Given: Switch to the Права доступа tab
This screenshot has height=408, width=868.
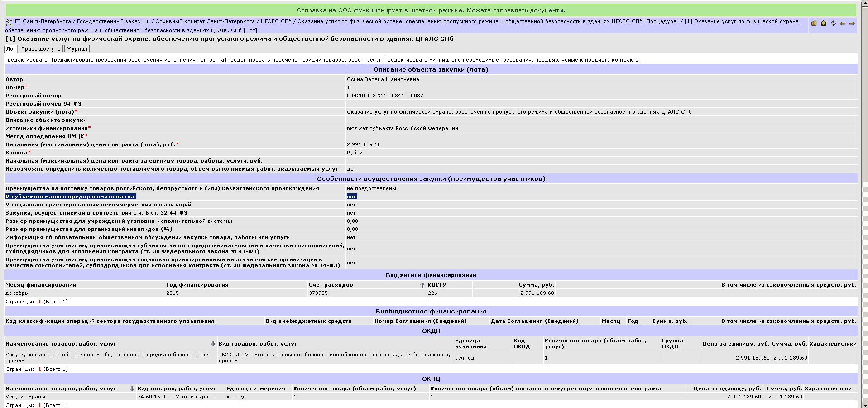Looking at the screenshot, I should tap(41, 49).
